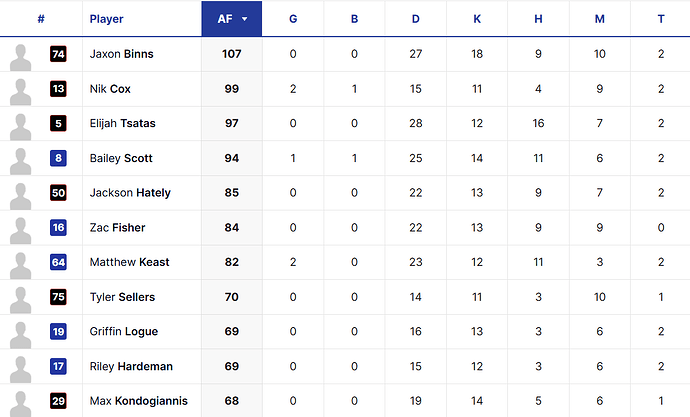
Task: Sort by the T tackles column header
Action: tap(661, 19)
